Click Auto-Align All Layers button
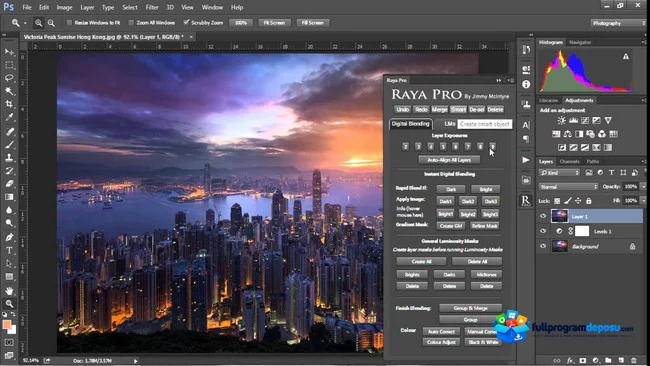 coord(449,160)
